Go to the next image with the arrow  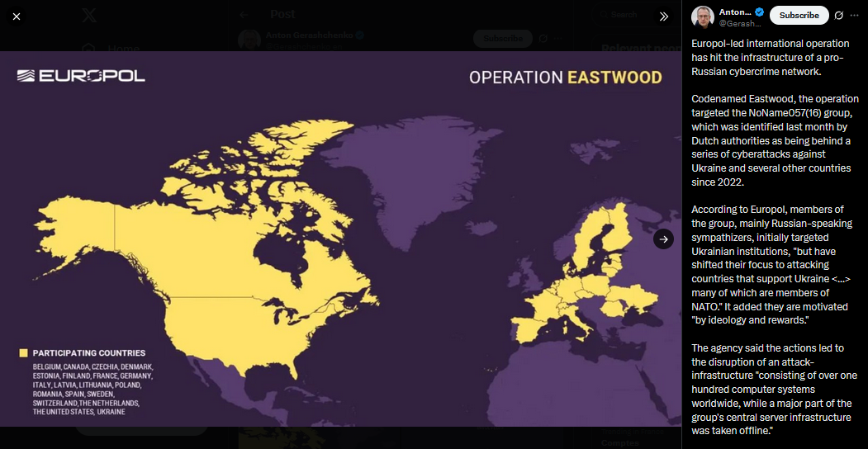click(x=663, y=239)
